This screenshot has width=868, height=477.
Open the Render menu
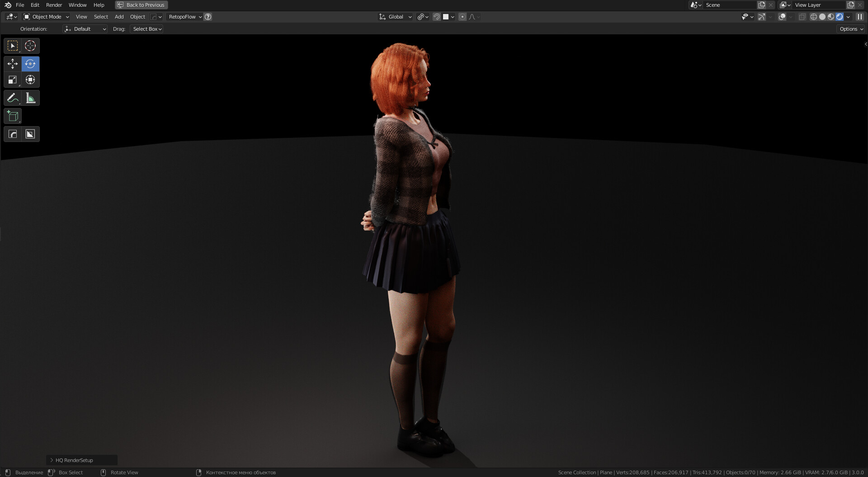(53, 5)
